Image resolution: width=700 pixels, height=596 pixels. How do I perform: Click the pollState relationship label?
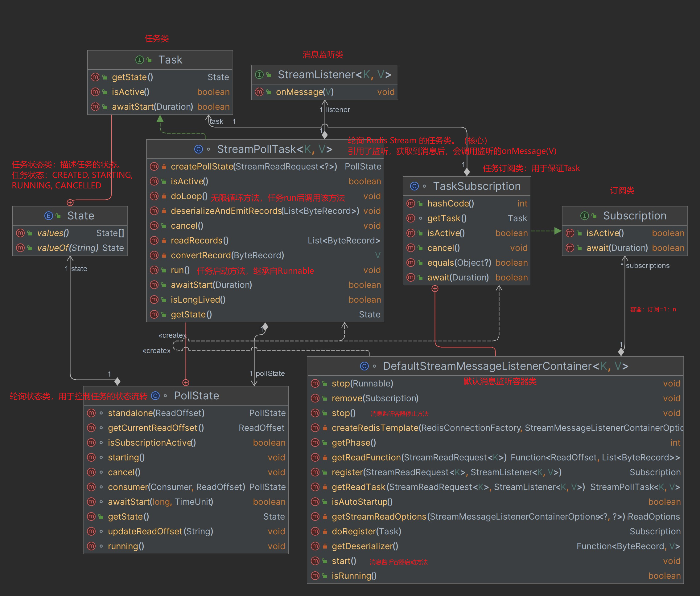[270, 374]
